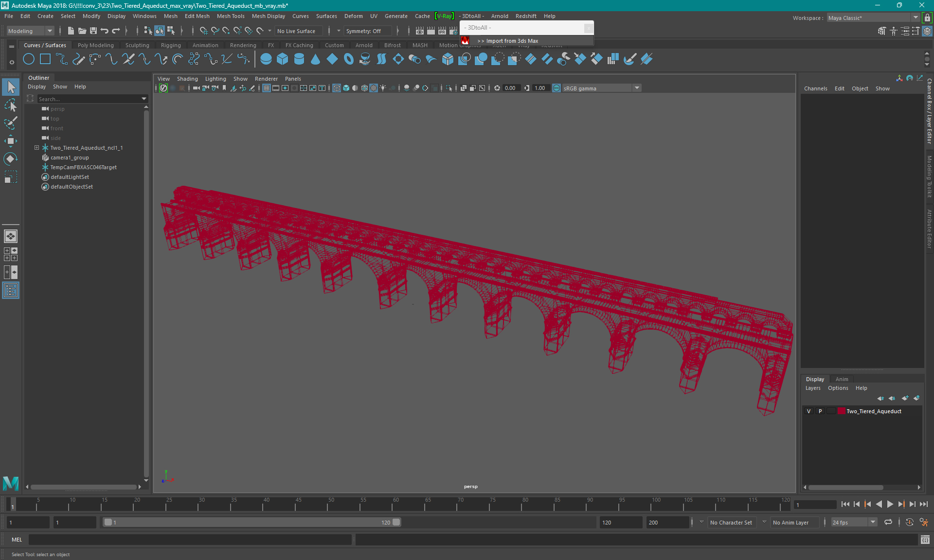Viewport: 934px width, 560px height.
Task: Create a new scene file
Action: coord(71,31)
